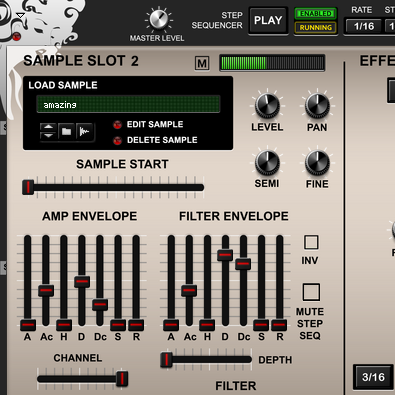Viewport: 395px width, 395px height.
Task: Click the Play step sequencer button
Action: click(268, 20)
